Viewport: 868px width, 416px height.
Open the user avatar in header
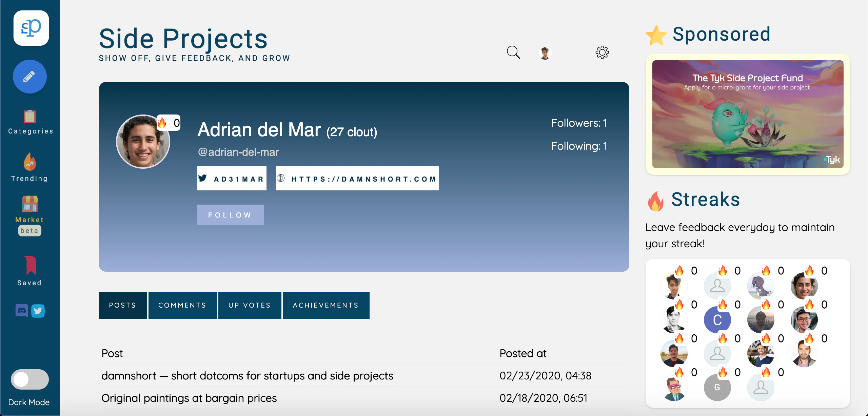click(545, 53)
